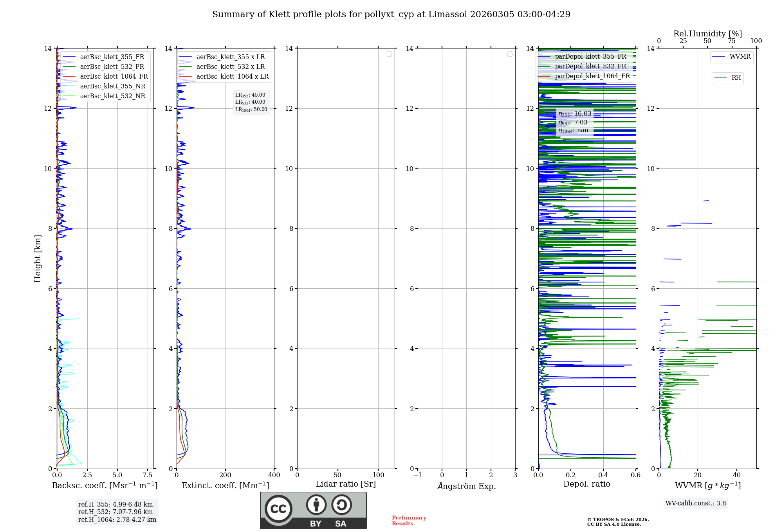Click the RH legend entry

(736, 78)
